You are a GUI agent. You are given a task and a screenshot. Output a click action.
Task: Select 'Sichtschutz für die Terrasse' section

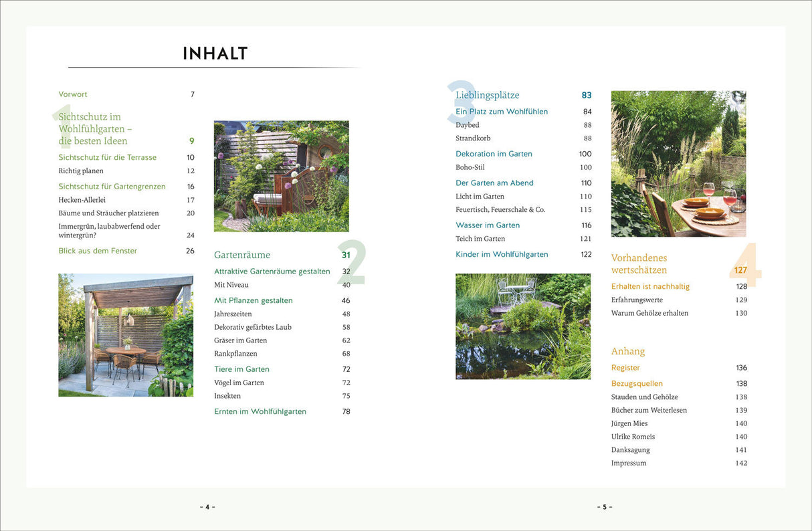click(x=107, y=157)
